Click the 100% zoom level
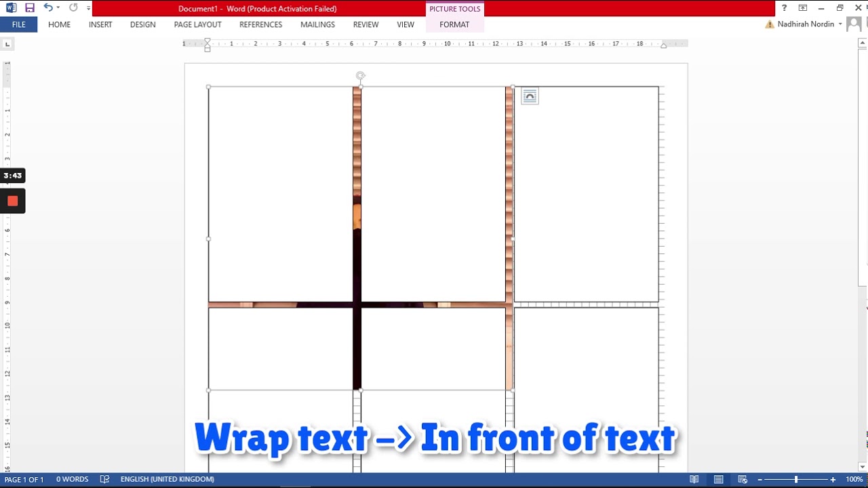868x488 pixels. coord(854,479)
